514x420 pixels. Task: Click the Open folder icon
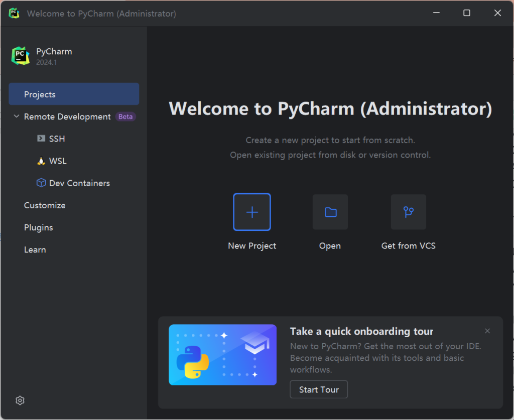click(330, 212)
